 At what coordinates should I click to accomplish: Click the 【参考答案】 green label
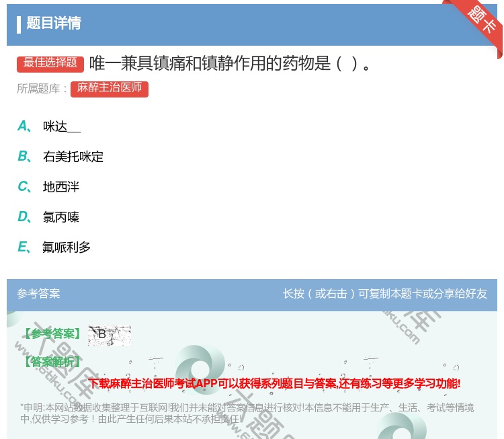[53, 334]
